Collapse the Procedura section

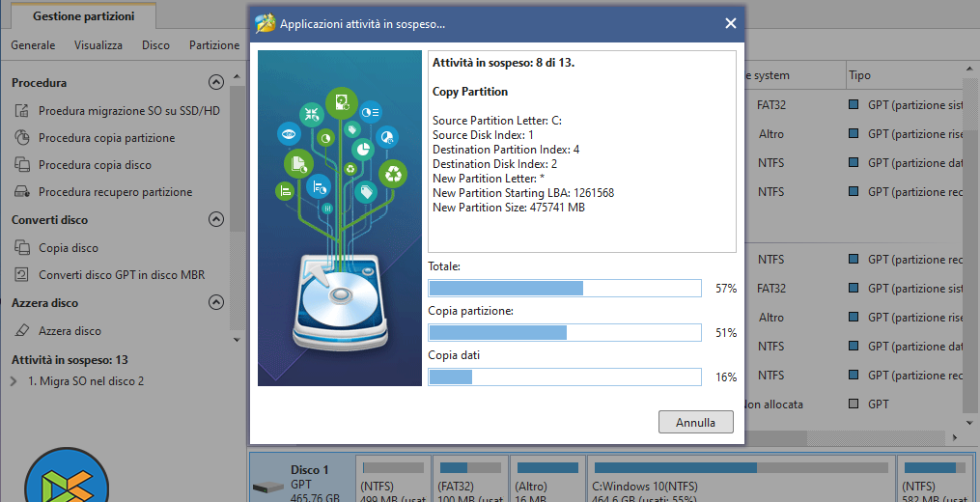(215, 82)
